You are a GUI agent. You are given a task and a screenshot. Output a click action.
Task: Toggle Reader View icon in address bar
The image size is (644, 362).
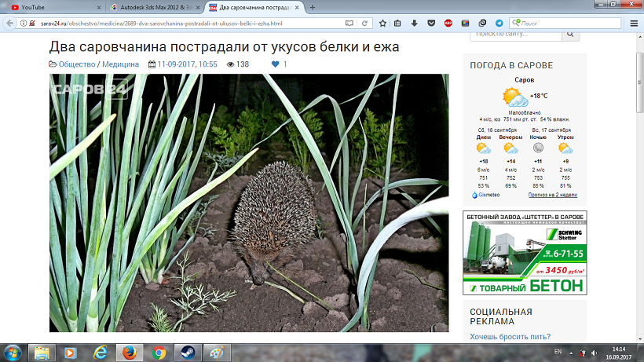point(349,24)
